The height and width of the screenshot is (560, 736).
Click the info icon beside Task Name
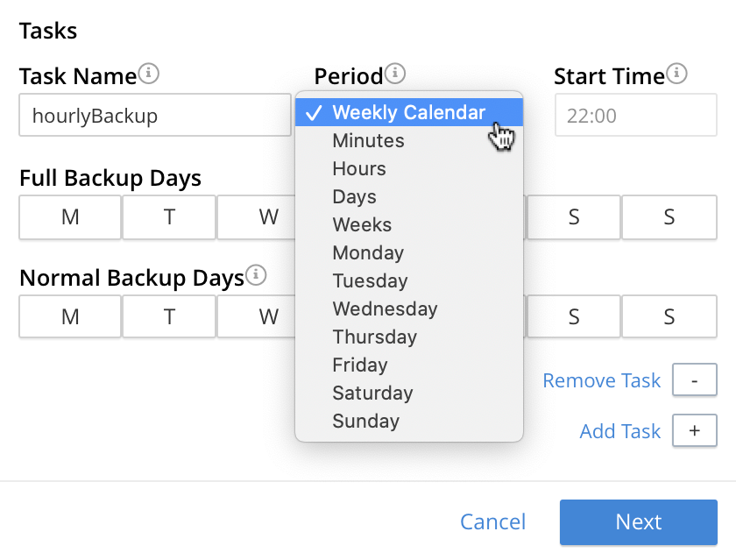149,74
